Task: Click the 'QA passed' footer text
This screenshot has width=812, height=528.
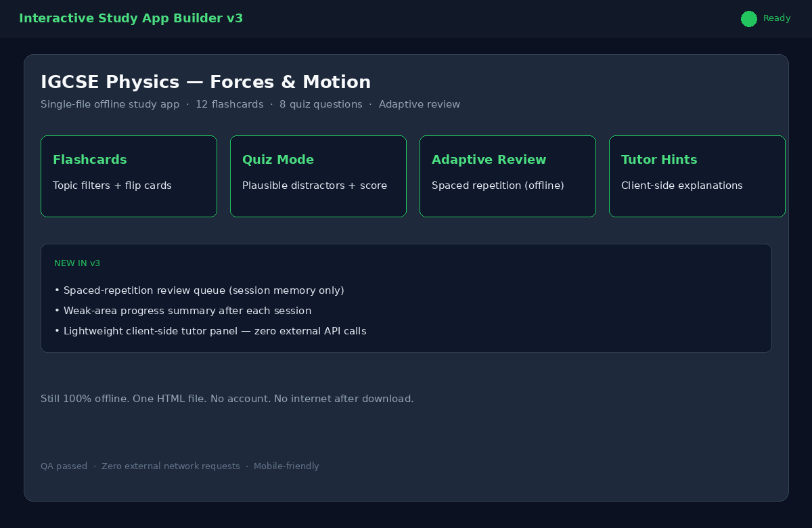Action: coord(64,466)
